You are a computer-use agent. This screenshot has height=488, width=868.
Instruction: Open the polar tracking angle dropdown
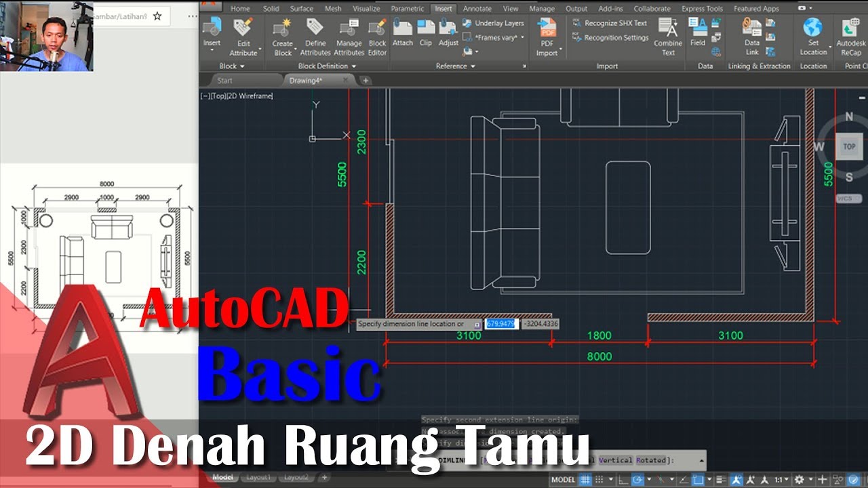tap(649, 479)
